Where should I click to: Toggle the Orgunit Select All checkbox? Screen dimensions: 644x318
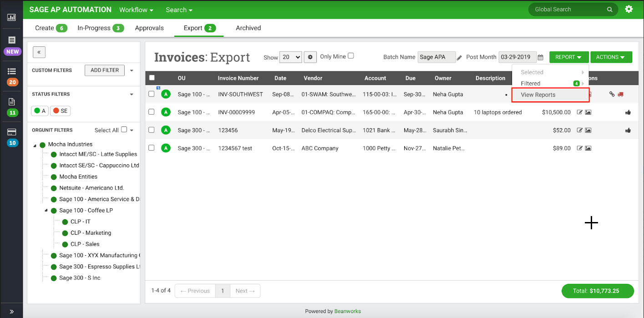(124, 129)
